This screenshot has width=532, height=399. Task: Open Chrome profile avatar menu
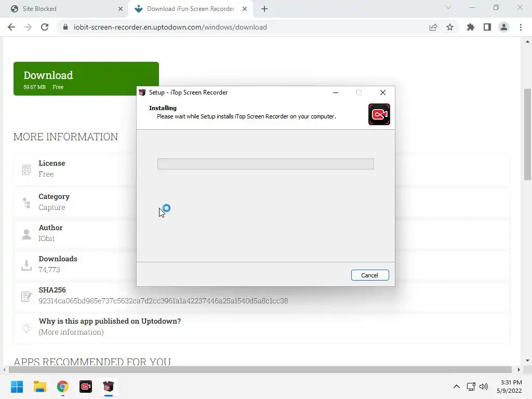(x=504, y=27)
